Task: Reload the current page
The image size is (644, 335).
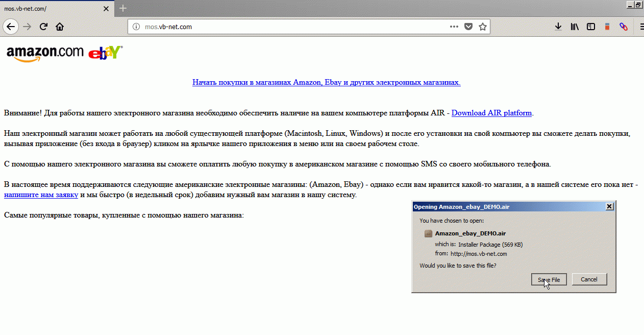Action: pyautogui.click(x=44, y=27)
